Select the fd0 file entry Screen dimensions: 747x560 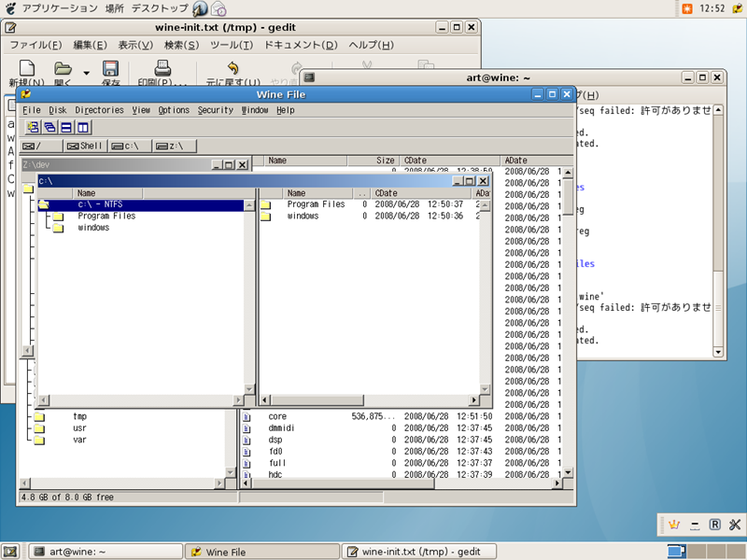coord(275,452)
